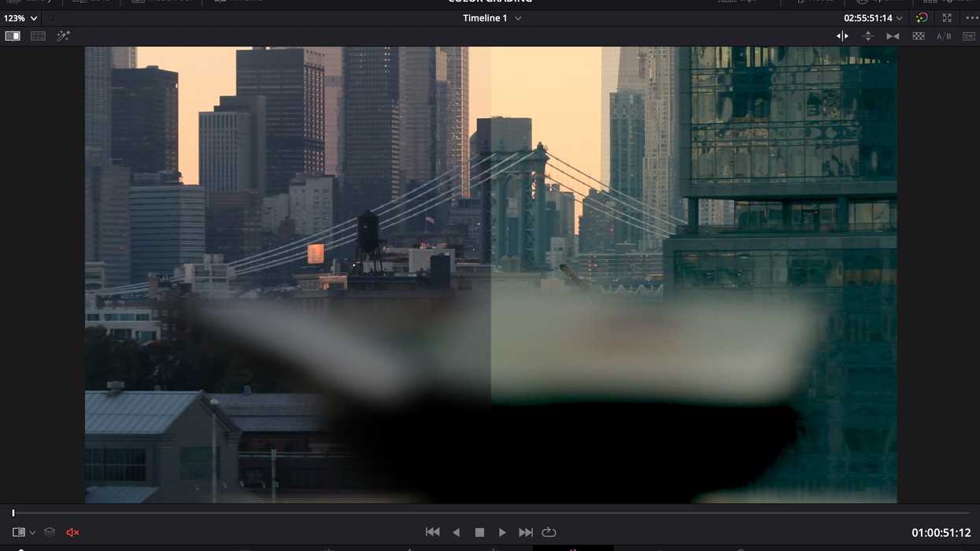Play the clip forward
The image size is (980, 551).
[502, 532]
